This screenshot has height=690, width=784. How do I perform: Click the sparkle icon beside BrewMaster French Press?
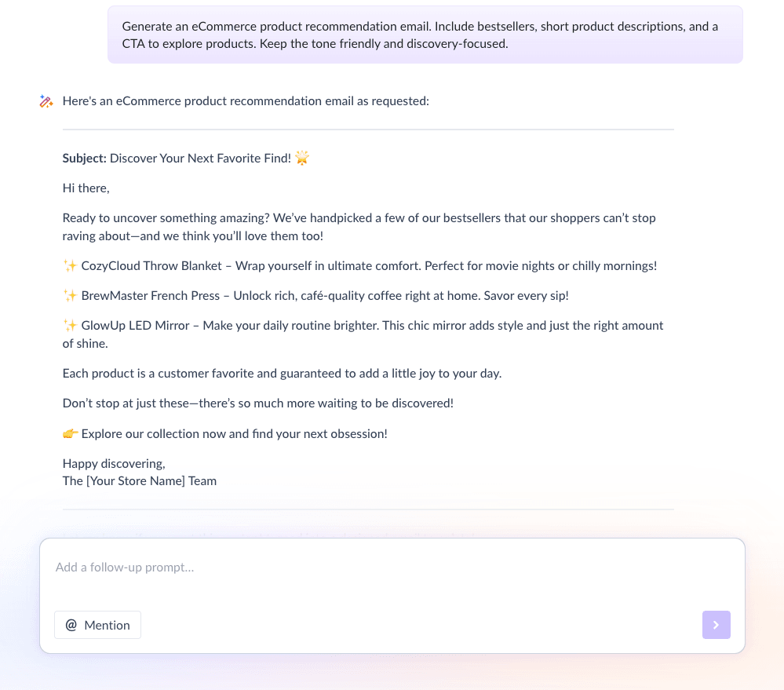pyautogui.click(x=69, y=295)
